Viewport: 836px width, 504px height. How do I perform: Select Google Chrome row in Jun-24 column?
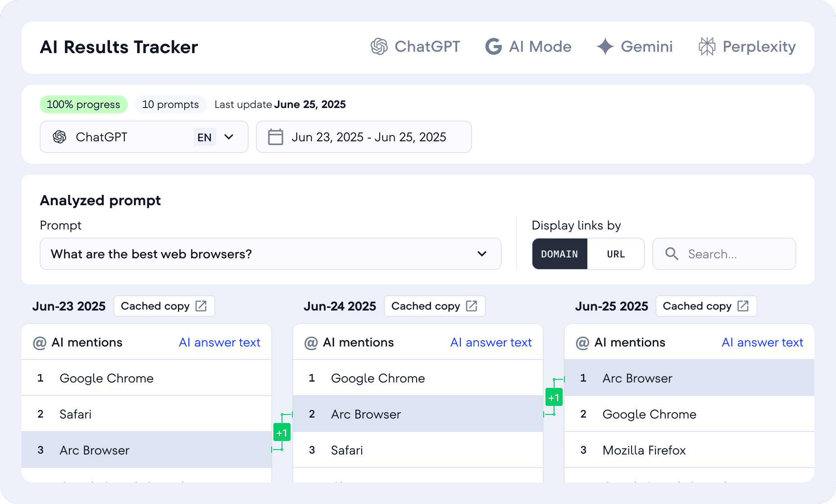(418, 378)
